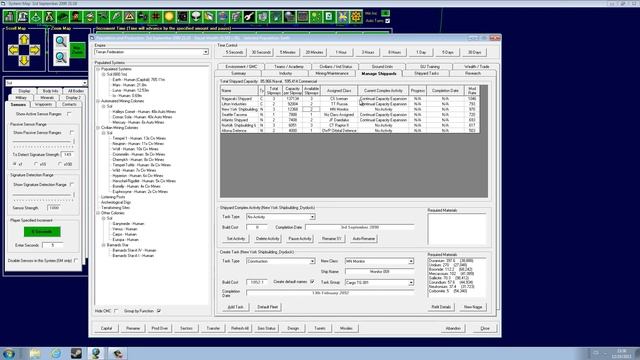This screenshot has height=360, width=640.
Task: Click the domed capitol building toolbar icon
Action: coord(23,17)
